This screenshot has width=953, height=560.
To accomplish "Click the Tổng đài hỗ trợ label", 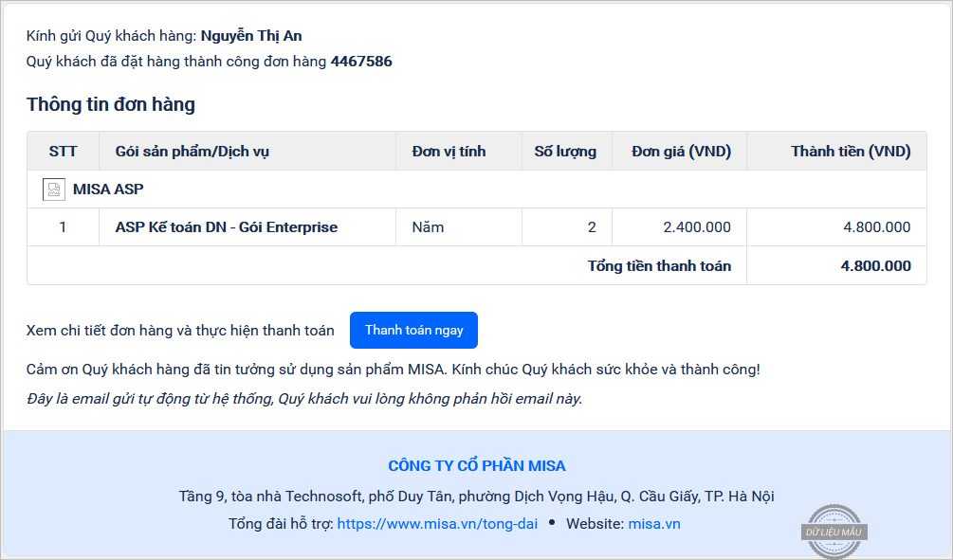I will [281, 524].
